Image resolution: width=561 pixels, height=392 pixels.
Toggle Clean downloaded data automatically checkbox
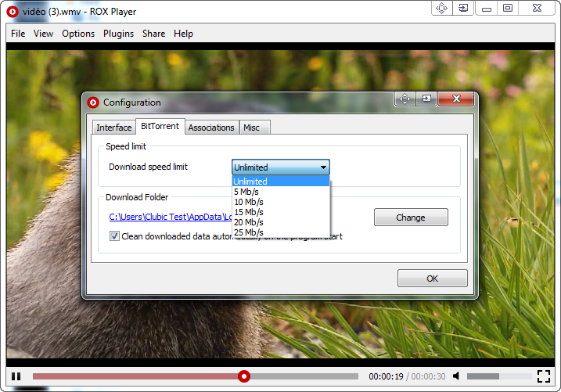[115, 236]
